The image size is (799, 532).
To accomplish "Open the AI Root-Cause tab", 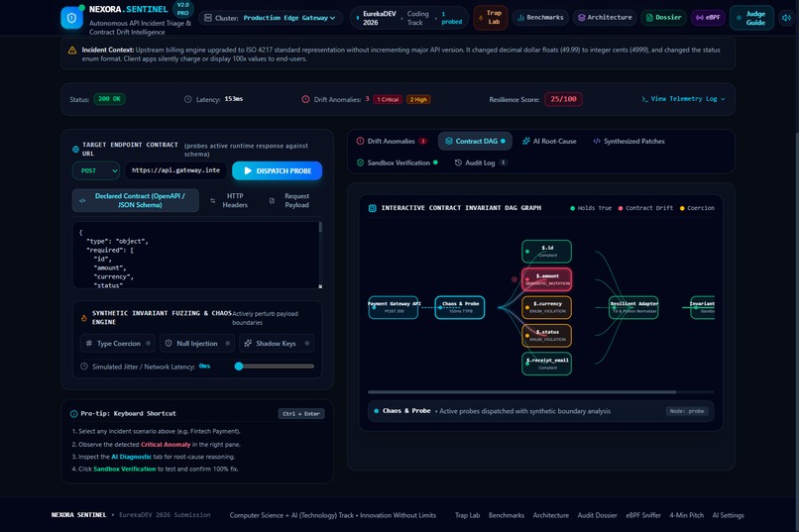I will pos(549,141).
